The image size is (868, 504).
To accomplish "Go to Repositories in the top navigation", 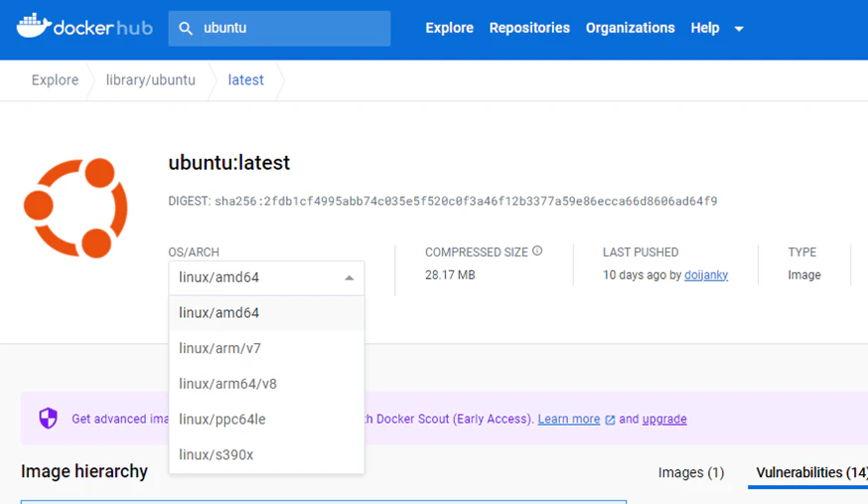I will [x=529, y=28].
